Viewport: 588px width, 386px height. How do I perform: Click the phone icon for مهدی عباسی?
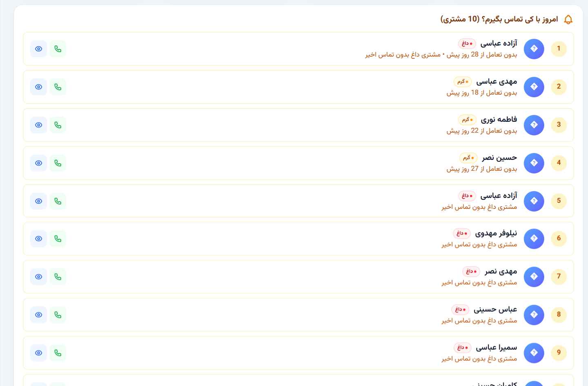(58, 87)
